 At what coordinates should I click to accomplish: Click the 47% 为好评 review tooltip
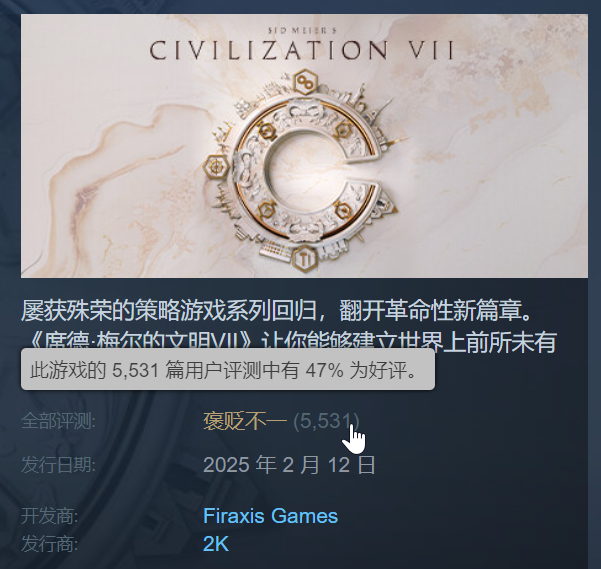point(228,369)
